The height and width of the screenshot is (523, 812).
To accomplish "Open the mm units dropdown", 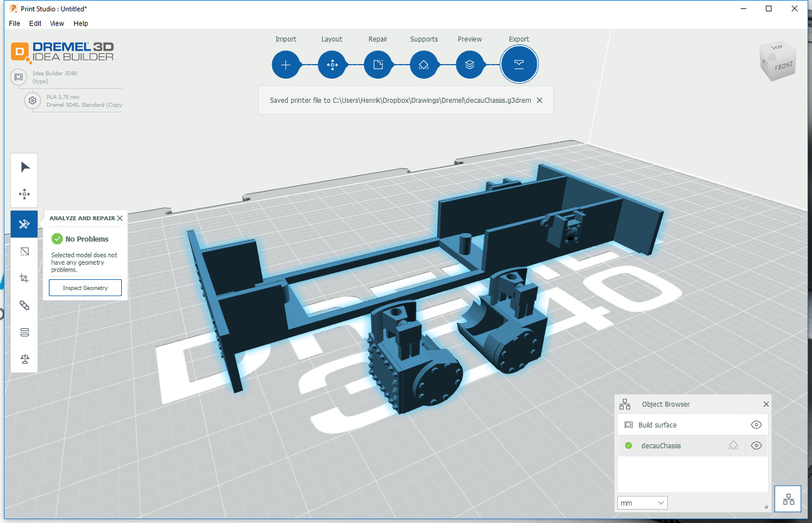I will (643, 503).
